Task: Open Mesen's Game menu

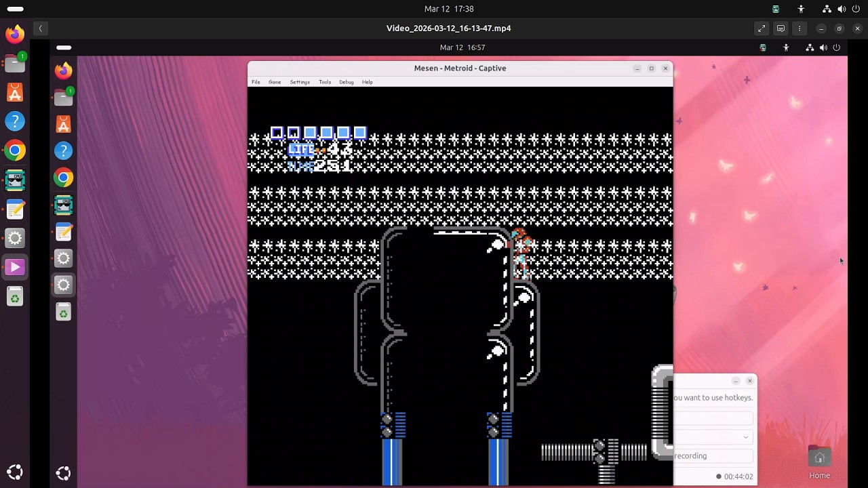Action: click(275, 82)
